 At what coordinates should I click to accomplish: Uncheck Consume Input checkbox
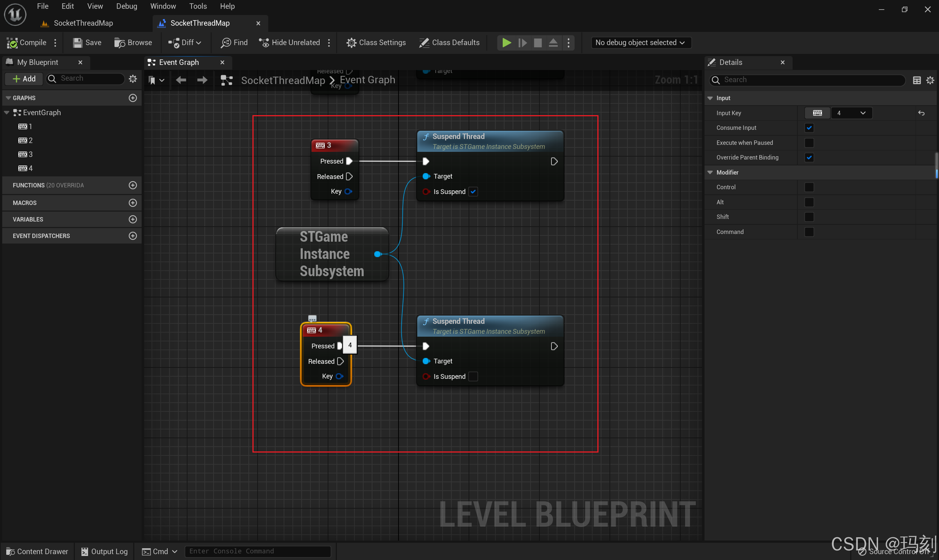(x=809, y=128)
